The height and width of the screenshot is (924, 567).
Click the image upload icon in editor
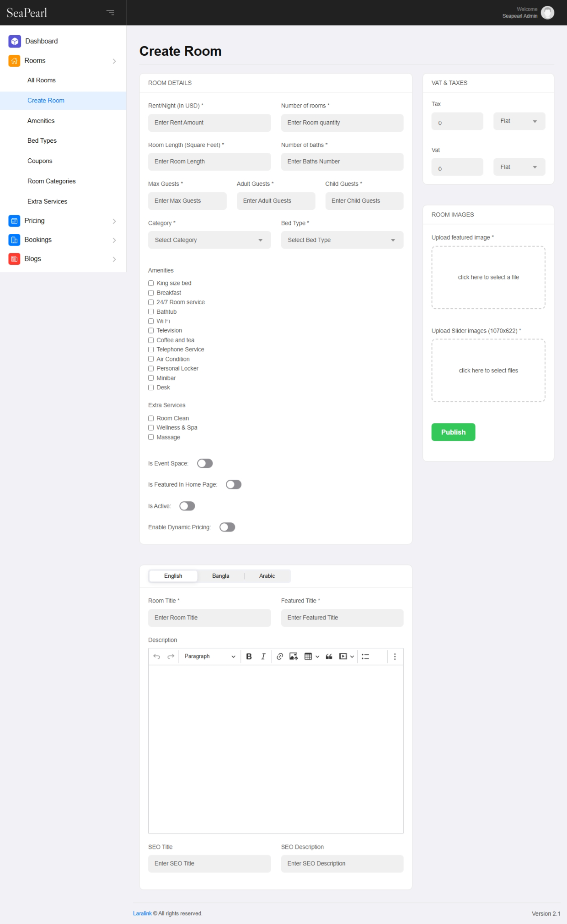click(294, 656)
